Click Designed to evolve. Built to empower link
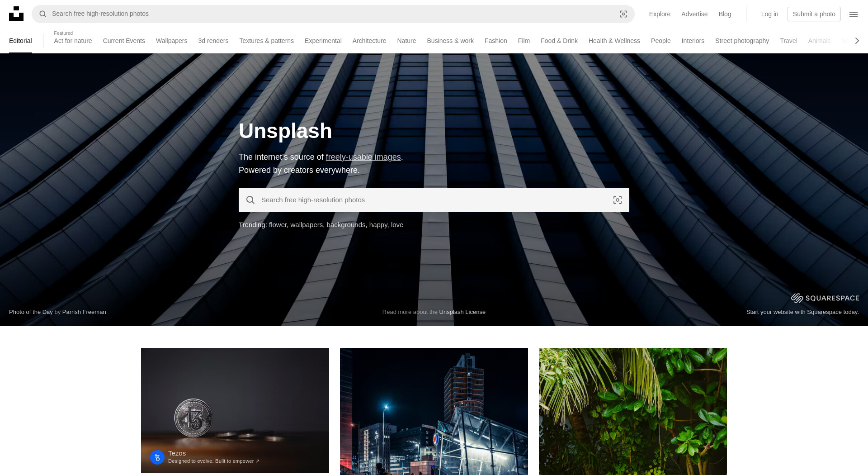This screenshot has height=475, width=868. (x=214, y=461)
